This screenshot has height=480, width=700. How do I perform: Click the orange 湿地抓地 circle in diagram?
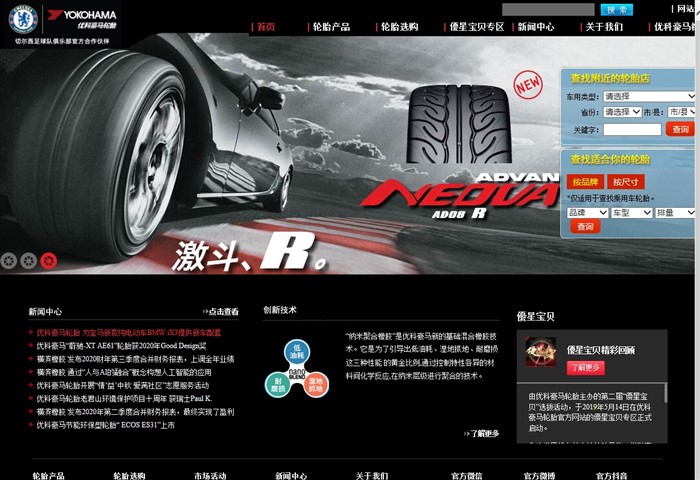tap(316, 384)
